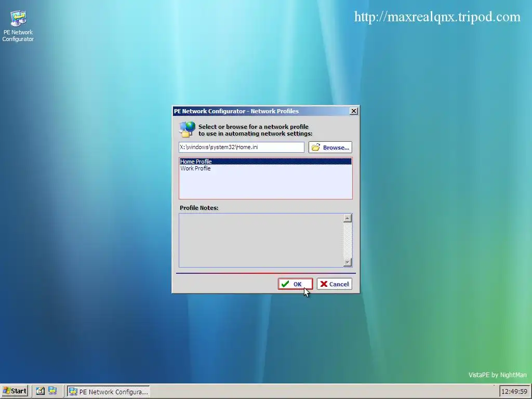The image size is (532, 399).
Task: Select PE Network Configurator taskbar button
Action: pos(109,392)
